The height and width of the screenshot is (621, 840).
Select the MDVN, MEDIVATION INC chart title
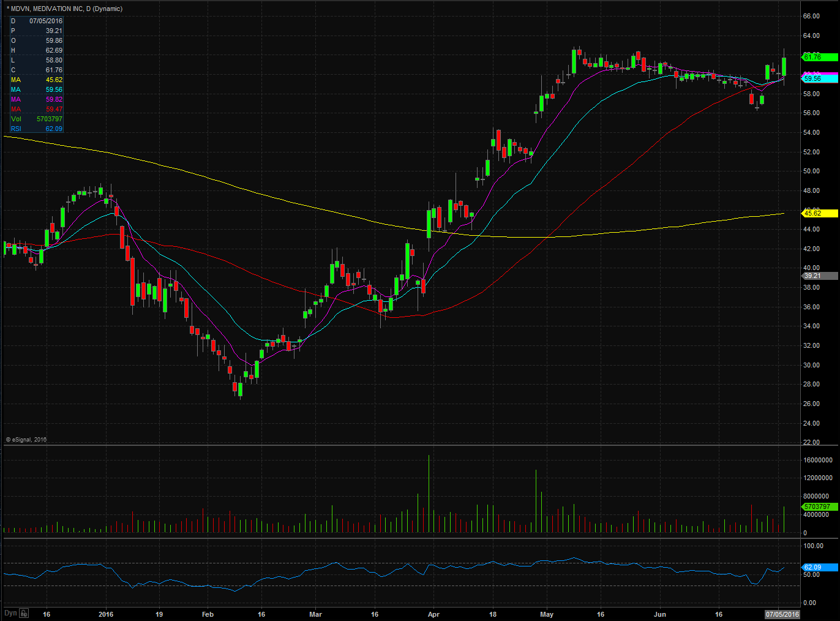pyautogui.click(x=64, y=9)
